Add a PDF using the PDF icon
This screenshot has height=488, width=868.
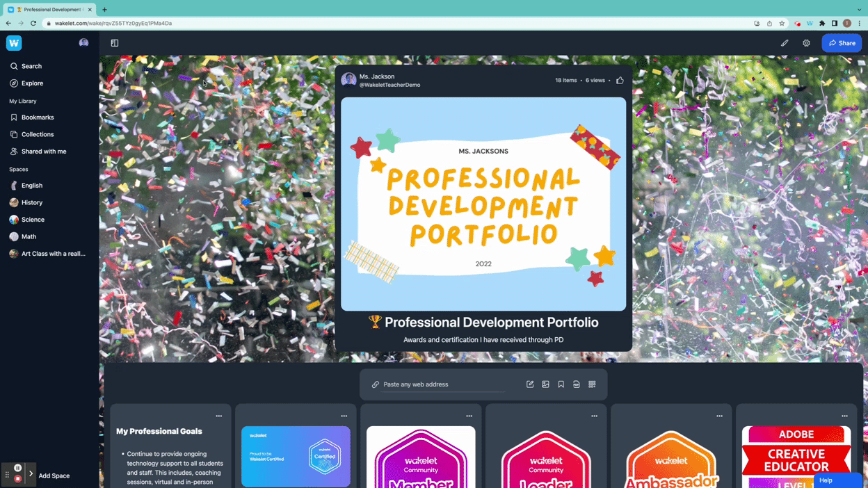point(577,384)
